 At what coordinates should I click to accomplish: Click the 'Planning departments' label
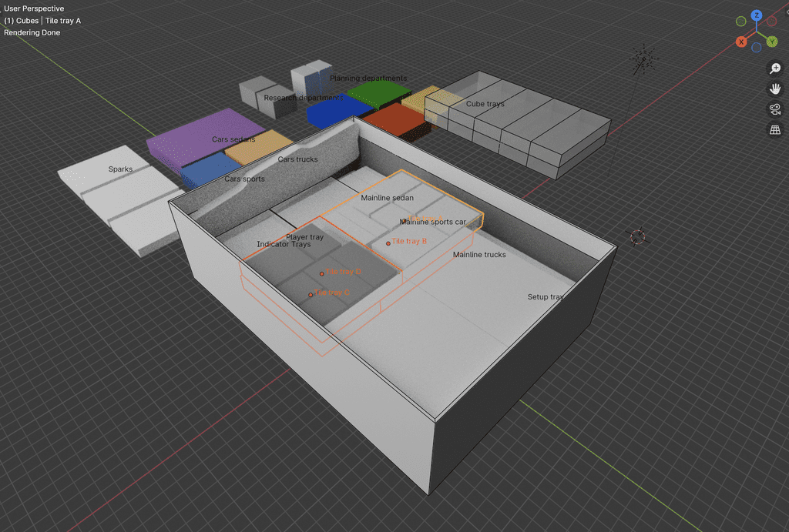tap(368, 79)
